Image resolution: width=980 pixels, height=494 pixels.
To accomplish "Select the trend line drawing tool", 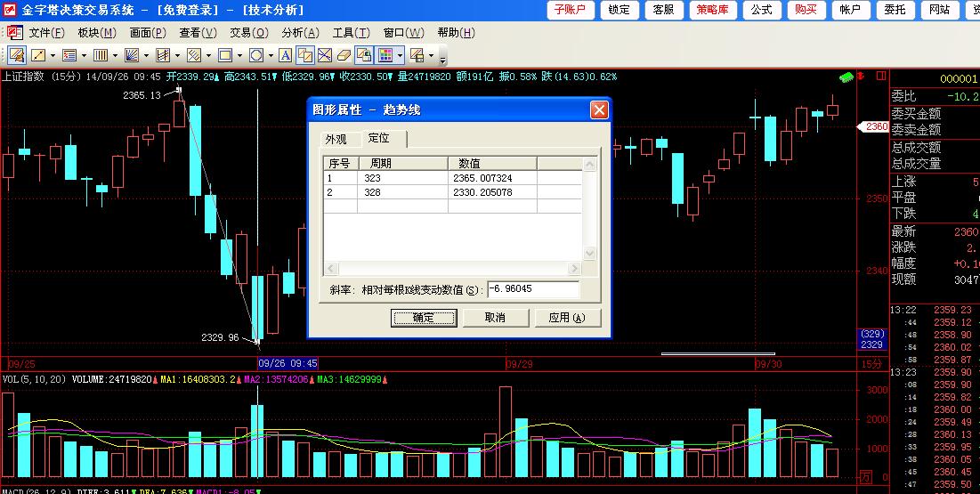I will [38, 55].
